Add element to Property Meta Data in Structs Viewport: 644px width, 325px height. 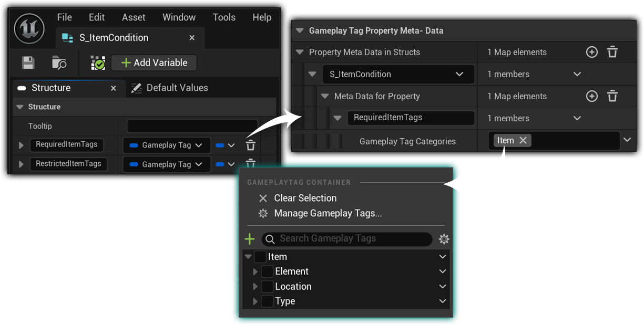click(592, 52)
